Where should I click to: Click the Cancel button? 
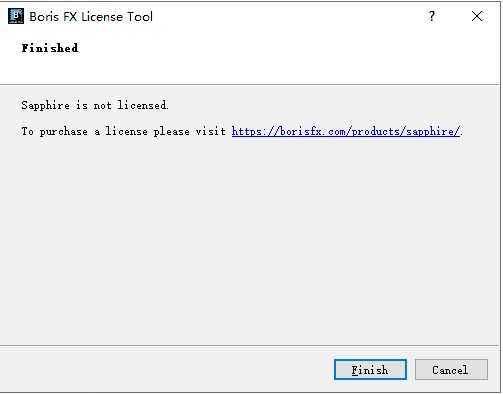coord(451,370)
